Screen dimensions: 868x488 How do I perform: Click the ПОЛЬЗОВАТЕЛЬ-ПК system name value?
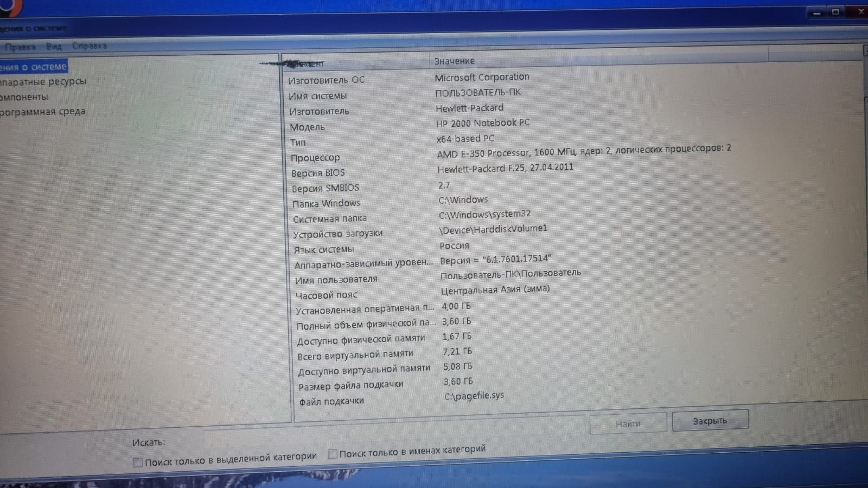pos(478,92)
